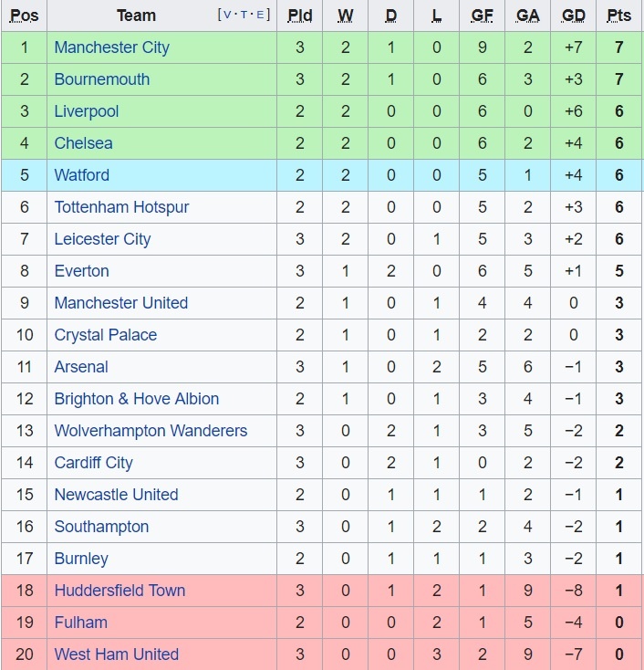Open the Manchester City team link
The height and width of the screenshot is (670, 644).
point(111,47)
